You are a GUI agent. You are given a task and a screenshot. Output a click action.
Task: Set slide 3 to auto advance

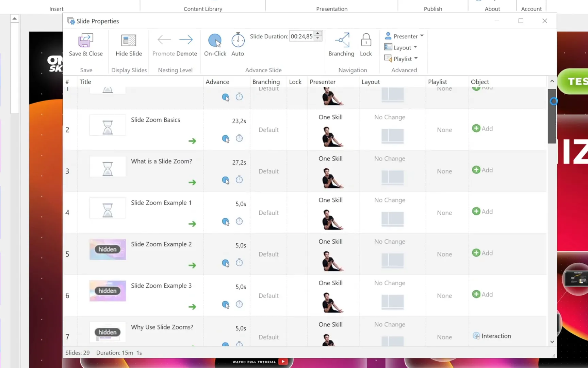(239, 180)
